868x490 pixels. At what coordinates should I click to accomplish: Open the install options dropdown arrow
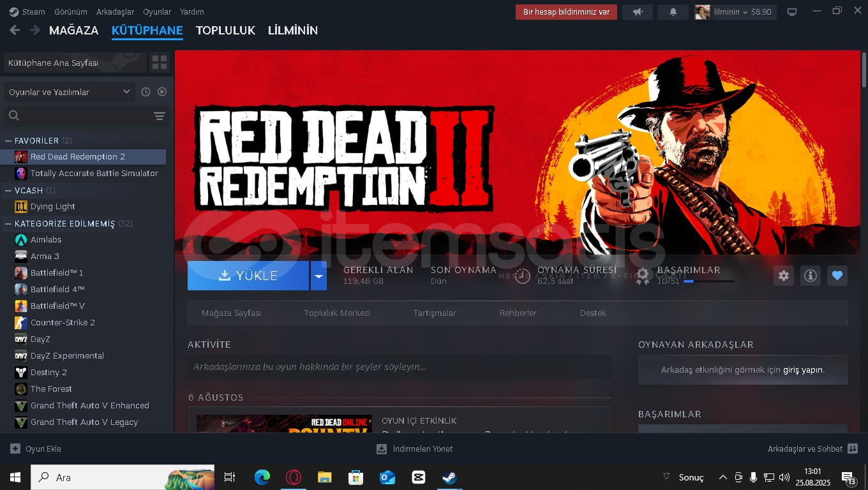click(x=318, y=276)
